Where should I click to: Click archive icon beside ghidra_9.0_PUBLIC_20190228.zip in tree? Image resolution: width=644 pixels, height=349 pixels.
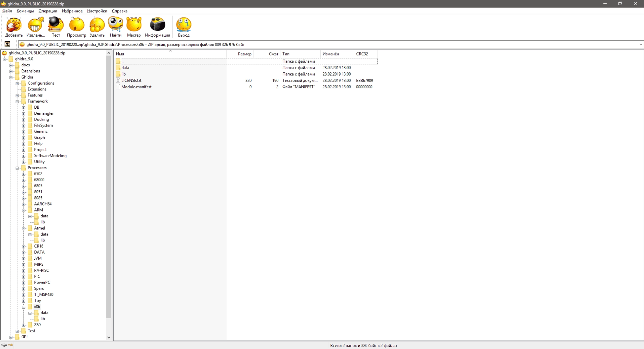(x=4, y=53)
